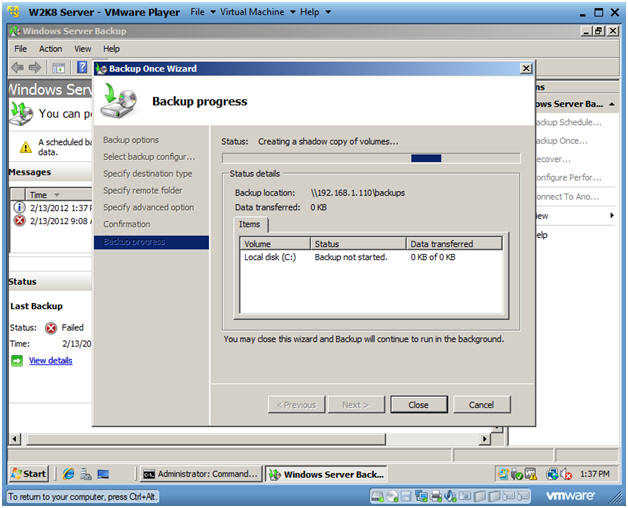Open the View menu
Viewport: 628px width, 508px height.
pos(83,49)
